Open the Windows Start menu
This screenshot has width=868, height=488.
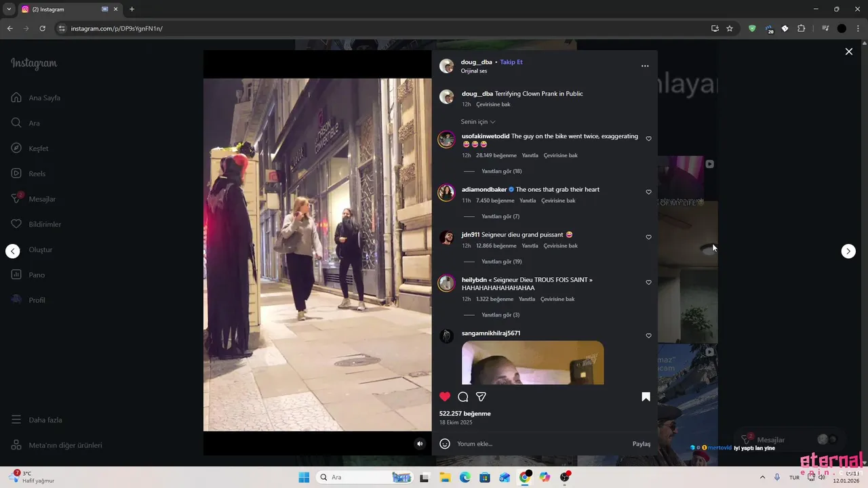click(x=304, y=477)
